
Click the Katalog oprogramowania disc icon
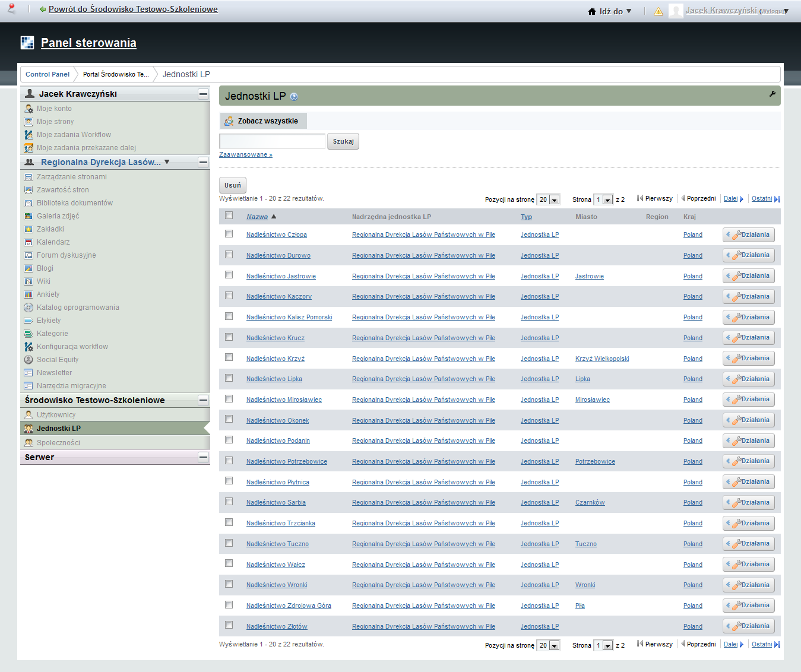(29, 308)
